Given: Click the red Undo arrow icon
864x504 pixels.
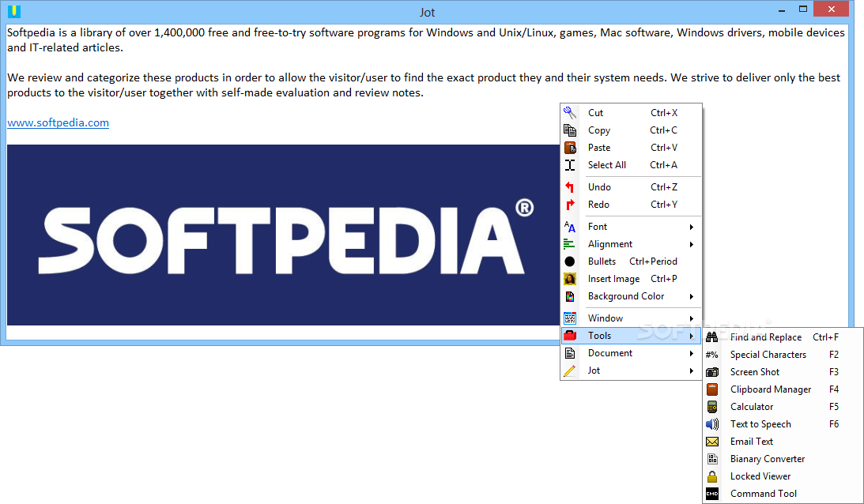Looking at the screenshot, I should 570,187.
